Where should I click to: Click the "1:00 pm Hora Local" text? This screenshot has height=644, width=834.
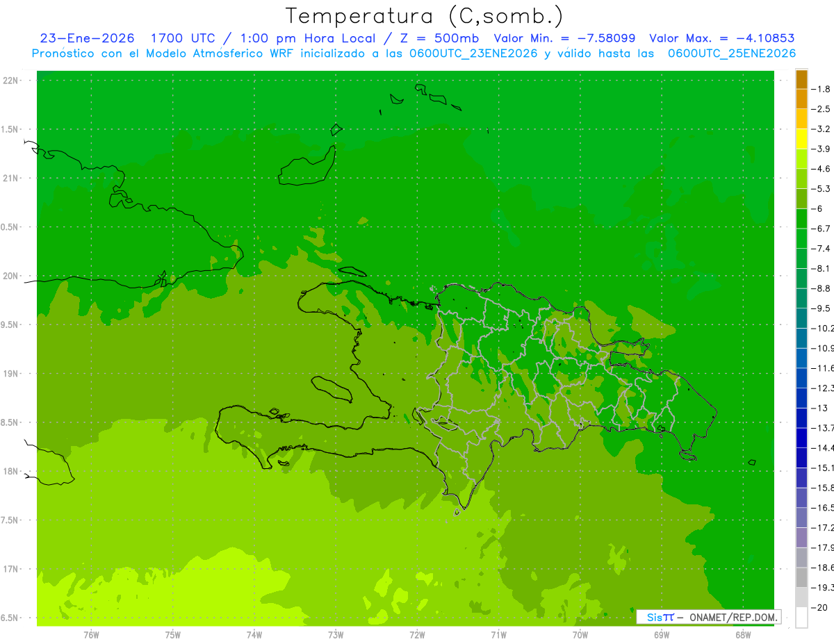click(x=307, y=38)
